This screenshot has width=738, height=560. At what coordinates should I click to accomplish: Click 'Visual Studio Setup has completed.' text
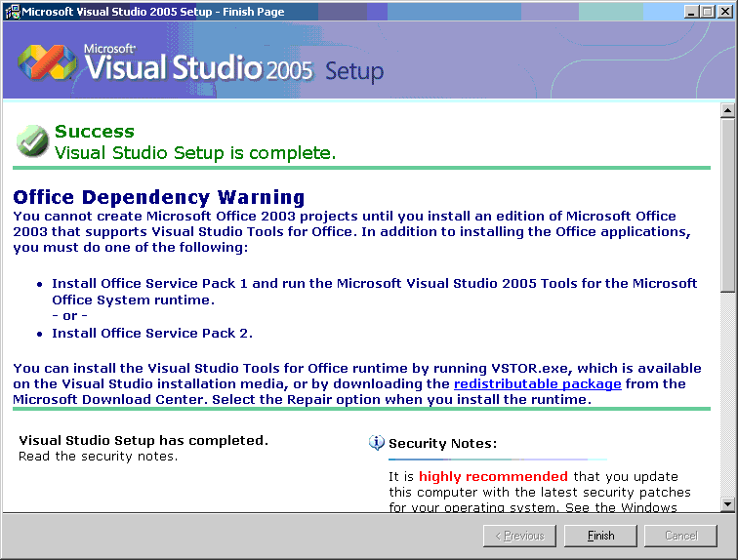pyautogui.click(x=143, y=440)
